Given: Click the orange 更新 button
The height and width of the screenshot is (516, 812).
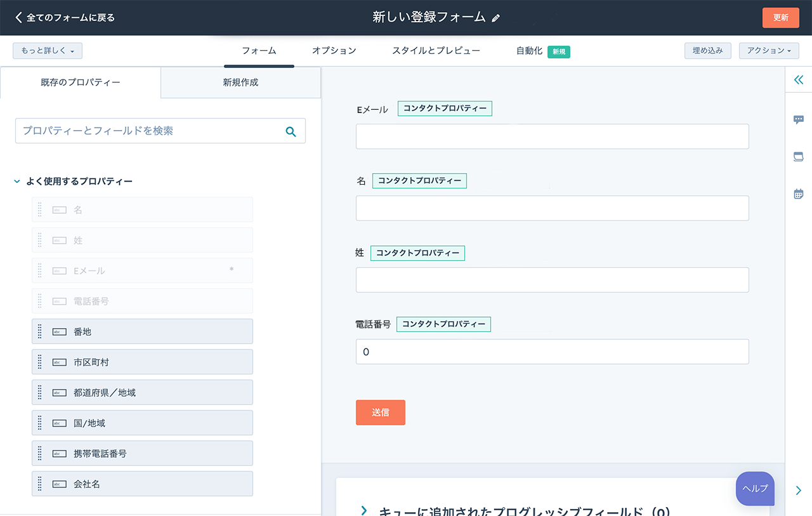Looking at the screenshot, I should (x=780, y=18).
